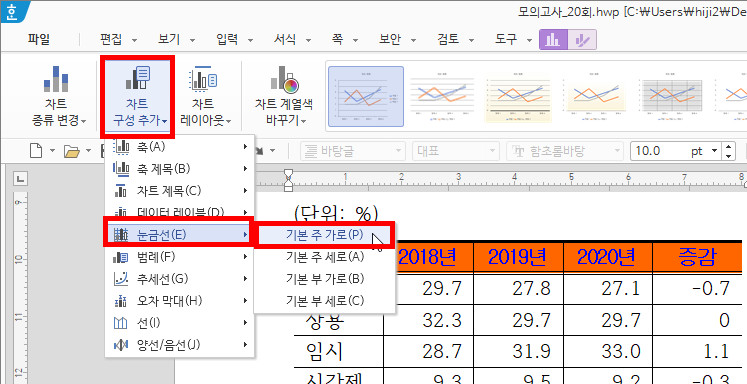This screenshot has height=384, width=747.
Task: Expand the 선(I) submenu
Action: [180, 323]
